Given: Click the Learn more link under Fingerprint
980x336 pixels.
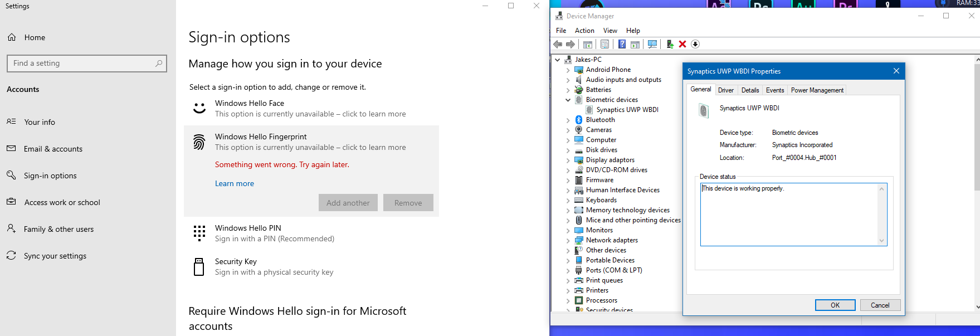Looking at the screenshot, I should point(235,184).
